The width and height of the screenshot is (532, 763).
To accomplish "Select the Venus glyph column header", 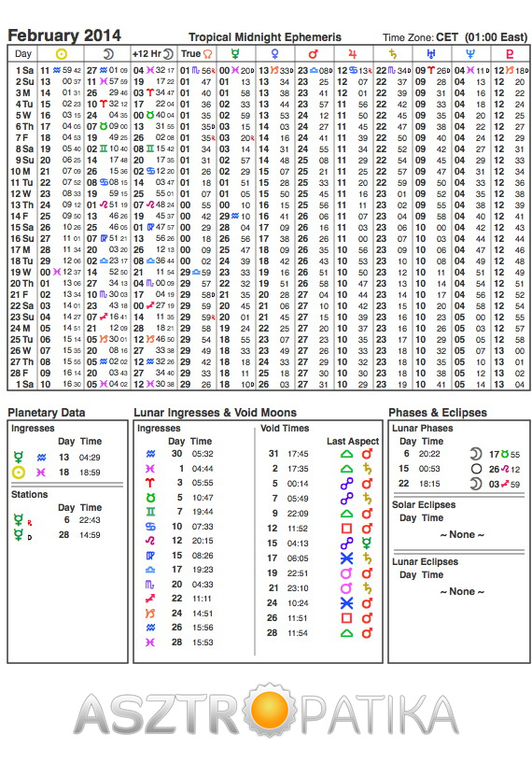I will pos(274,53).
